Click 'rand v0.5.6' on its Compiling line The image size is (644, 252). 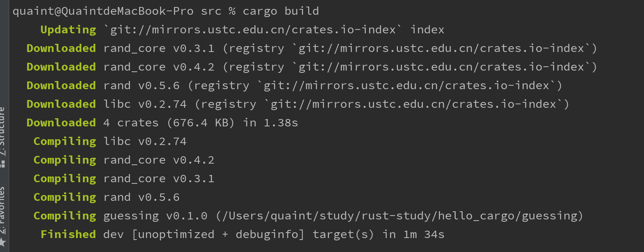point(141,197)
